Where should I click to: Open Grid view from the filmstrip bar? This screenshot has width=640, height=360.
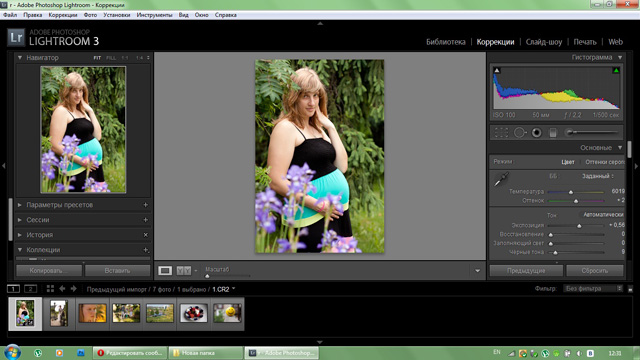tap(50, 289)
